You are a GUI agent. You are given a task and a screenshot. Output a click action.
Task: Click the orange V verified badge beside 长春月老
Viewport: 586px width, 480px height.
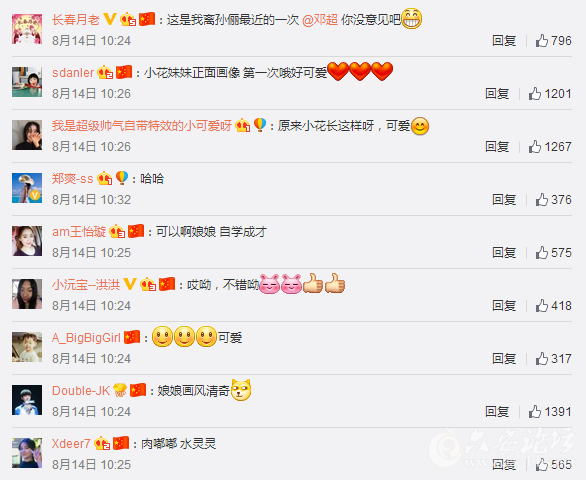pos(110,19)
